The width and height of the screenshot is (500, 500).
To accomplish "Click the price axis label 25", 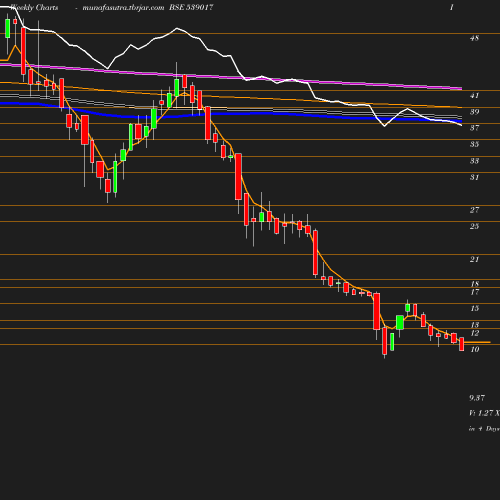I will [x=474, y=226].
